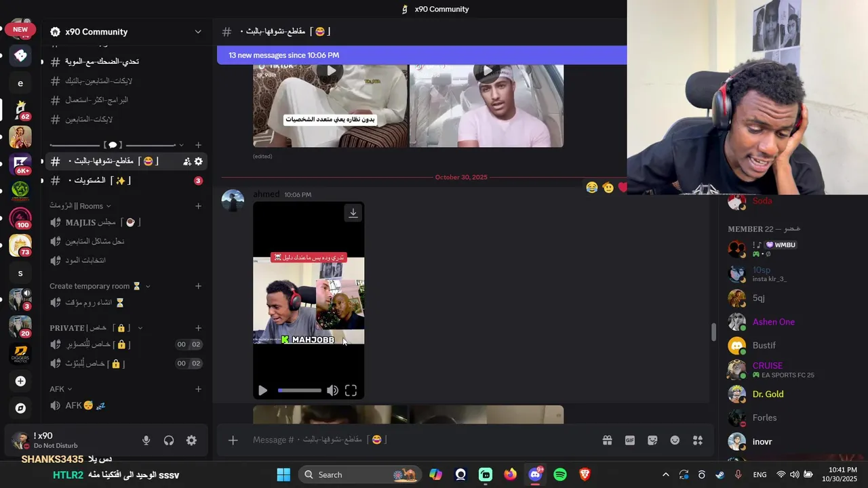Collapse the speech bubble category chevron
868x488 pixels.
[181, 145]
